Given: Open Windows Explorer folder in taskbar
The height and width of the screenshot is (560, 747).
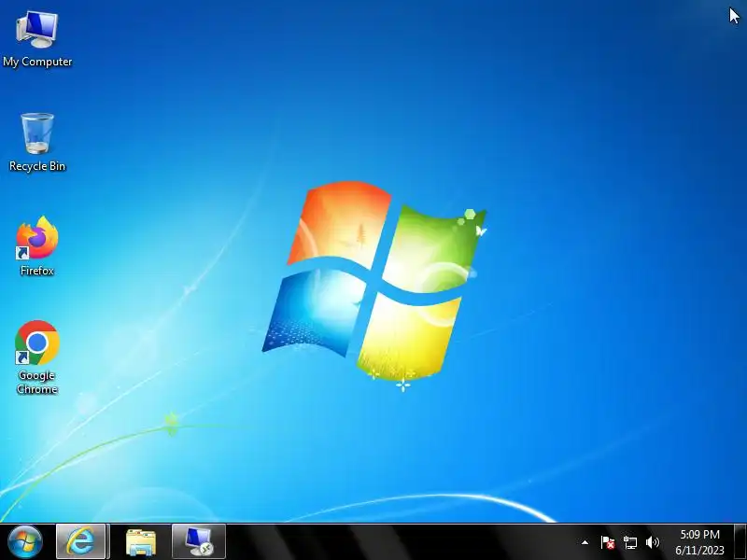Looking at the screenshot, I should click(x=141, y=542).
